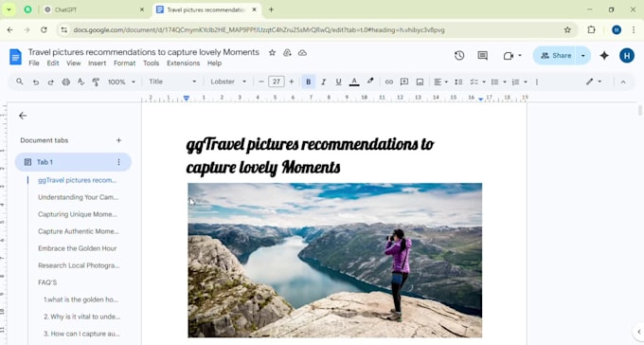Increase font size plus button
The image size is (644, 345).
292,82
